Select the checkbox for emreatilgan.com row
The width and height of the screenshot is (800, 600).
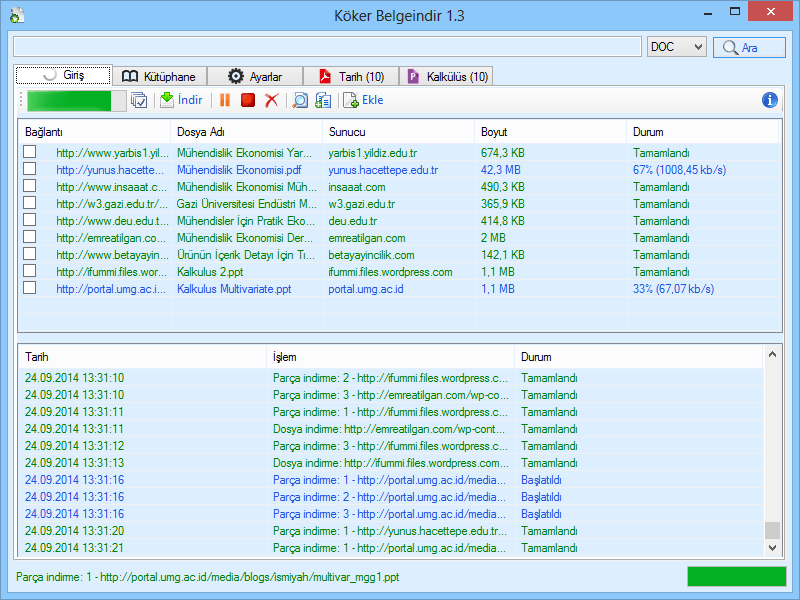point(30,237)
